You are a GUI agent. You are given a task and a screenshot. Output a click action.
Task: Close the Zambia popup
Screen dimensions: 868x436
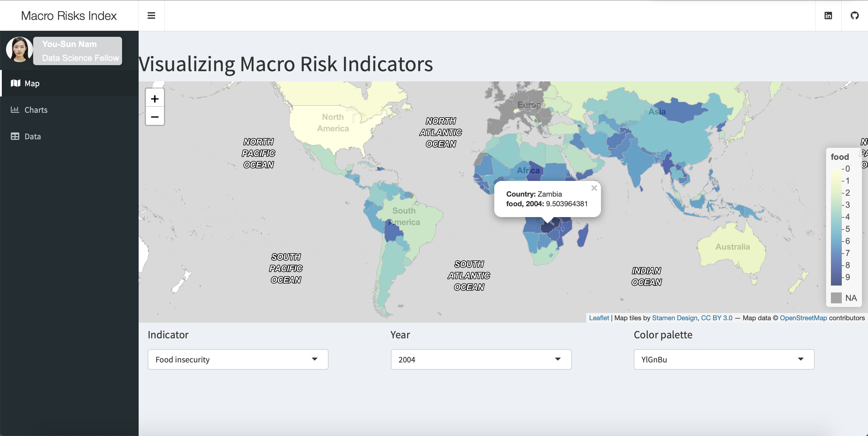[594, 188]
